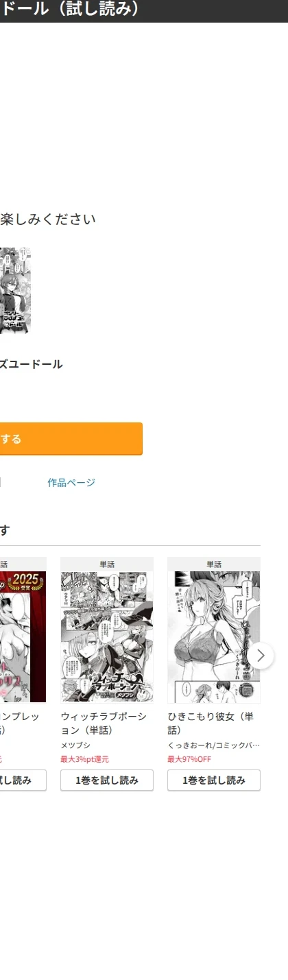Viewport: 288px width, 980px height.
Task: Open the ひきこもり彼女（単話） title link
Action: pos(211,723)
